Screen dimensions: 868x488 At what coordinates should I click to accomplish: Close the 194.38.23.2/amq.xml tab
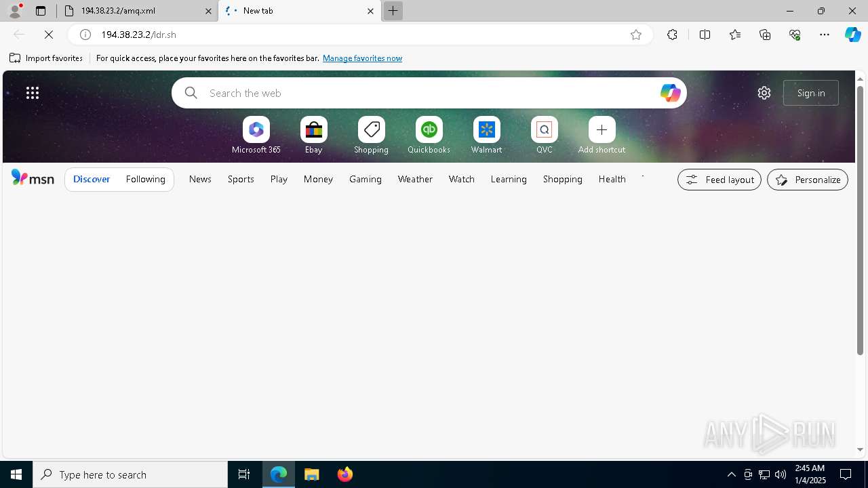209,11
